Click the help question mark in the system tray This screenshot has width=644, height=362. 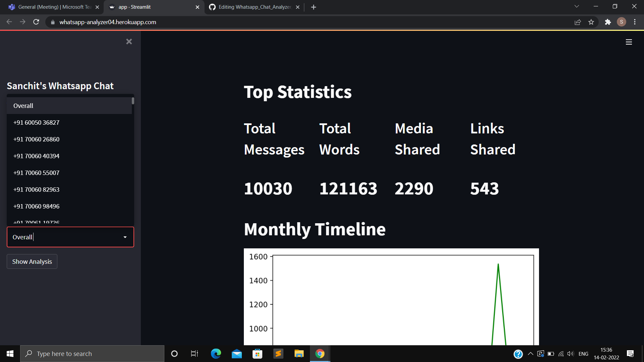(x=519, y=354)
